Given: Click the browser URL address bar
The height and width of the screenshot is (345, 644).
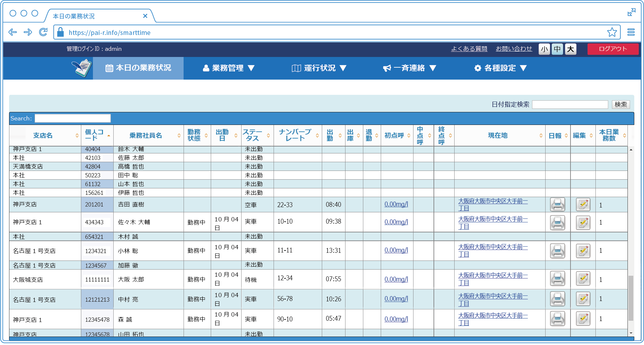Looking at the screenshot, I should pos(337,32).
